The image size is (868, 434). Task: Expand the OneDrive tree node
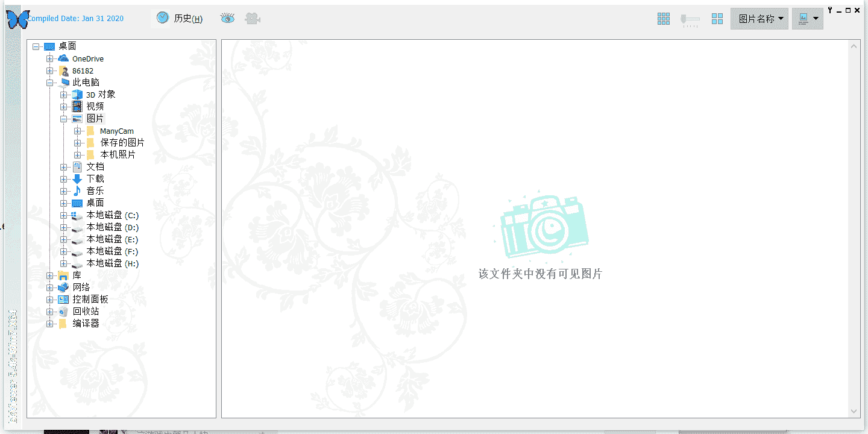pos(50,58)
